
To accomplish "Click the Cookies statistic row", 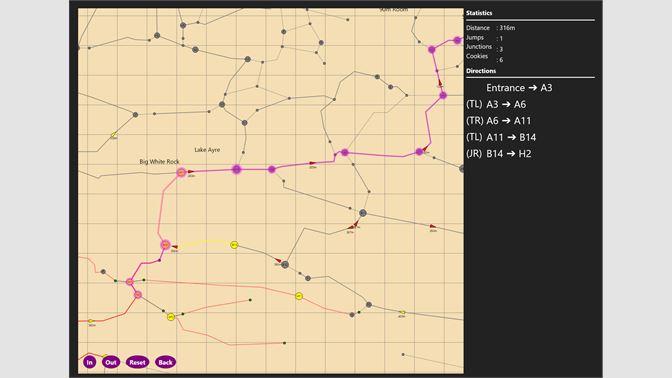I will 484,57.
